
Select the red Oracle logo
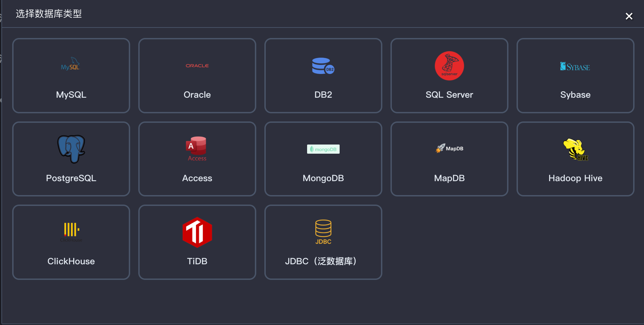coord(197,65)
